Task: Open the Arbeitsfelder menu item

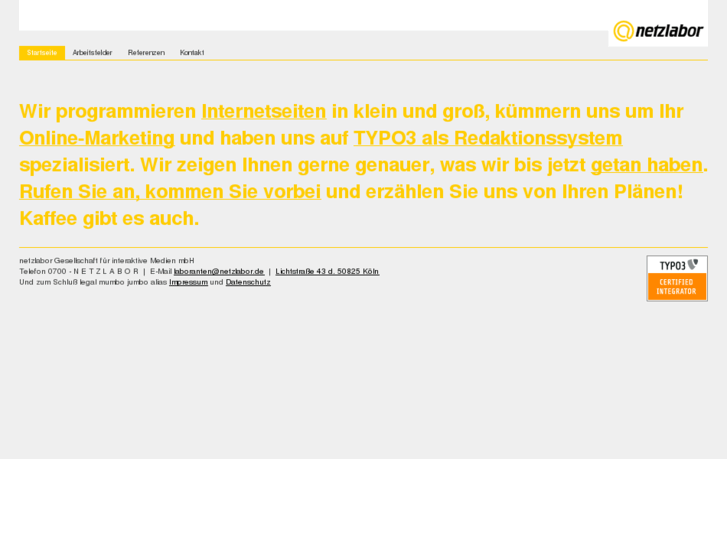Action: [92, 53]
